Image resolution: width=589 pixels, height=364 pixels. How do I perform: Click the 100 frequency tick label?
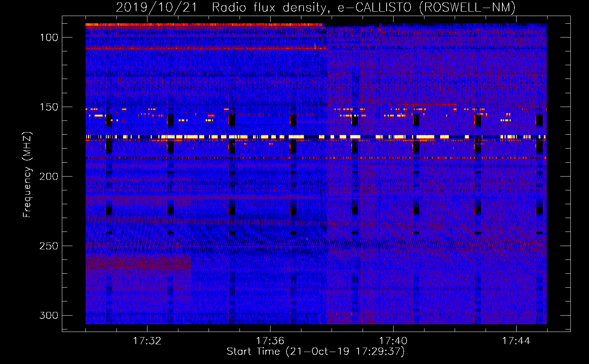pos(49,37)
